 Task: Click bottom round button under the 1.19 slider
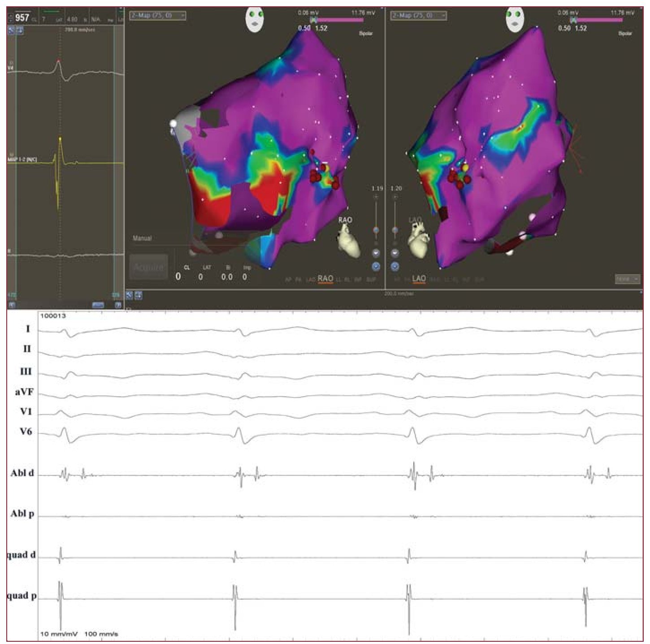tap(376, 267)
